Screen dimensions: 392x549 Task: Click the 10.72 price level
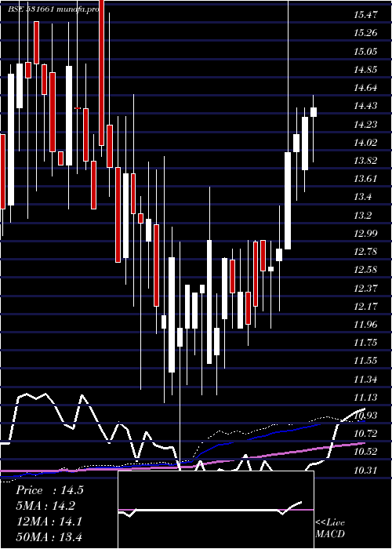(x=366, y=434)
